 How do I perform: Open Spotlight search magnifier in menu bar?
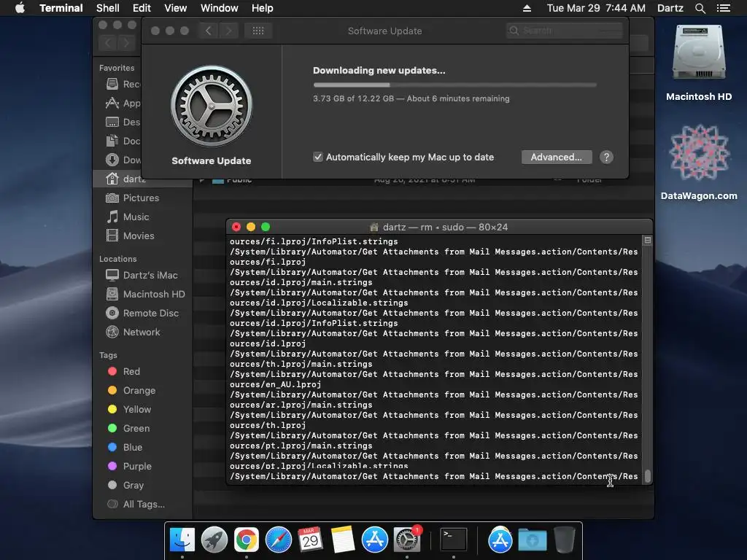[x=700, y=8]
